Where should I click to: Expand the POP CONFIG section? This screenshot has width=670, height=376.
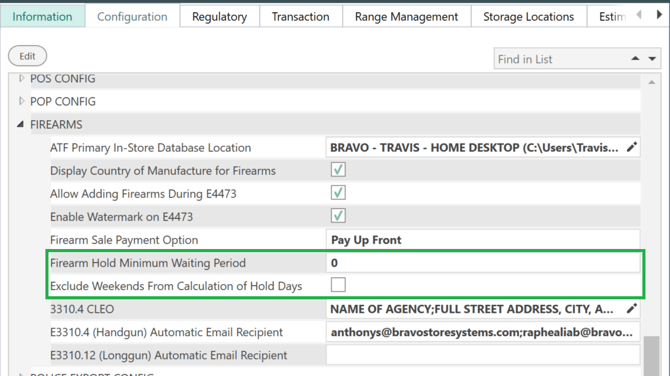pos(21,101)
